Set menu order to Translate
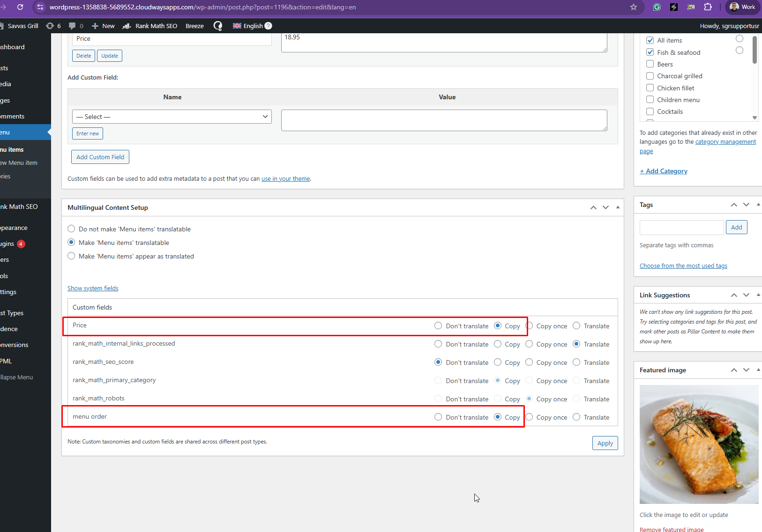This screenshot has width=762, height=532. pos(576,417)
